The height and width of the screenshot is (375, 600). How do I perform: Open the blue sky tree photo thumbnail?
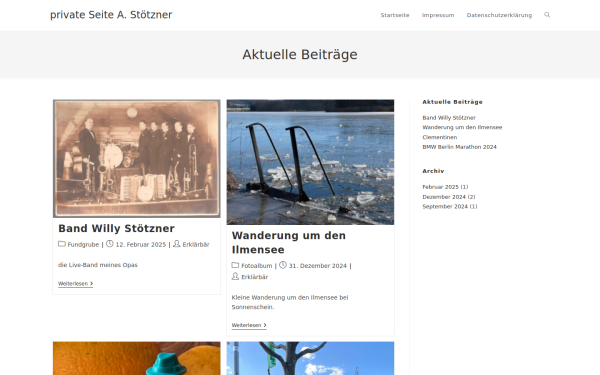[310, 359]
